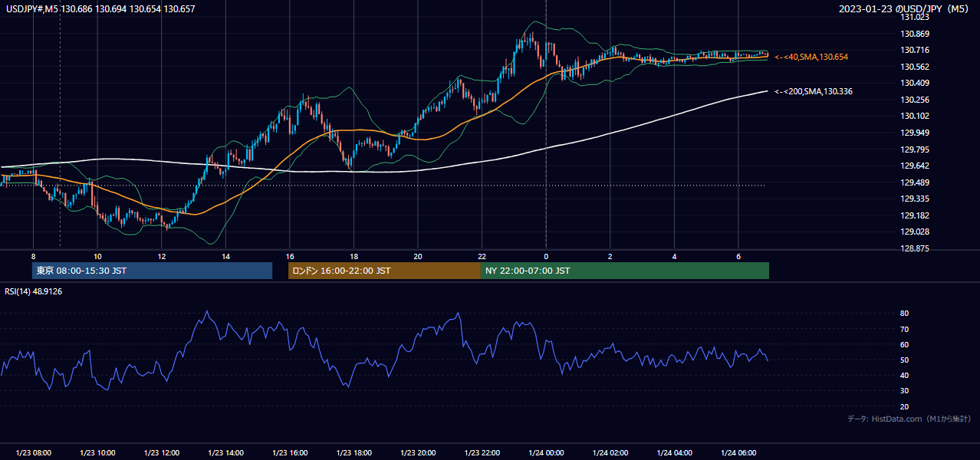
Task: Click price axis label 129.642
Action: pyautogui.click(x=915, y=166)
